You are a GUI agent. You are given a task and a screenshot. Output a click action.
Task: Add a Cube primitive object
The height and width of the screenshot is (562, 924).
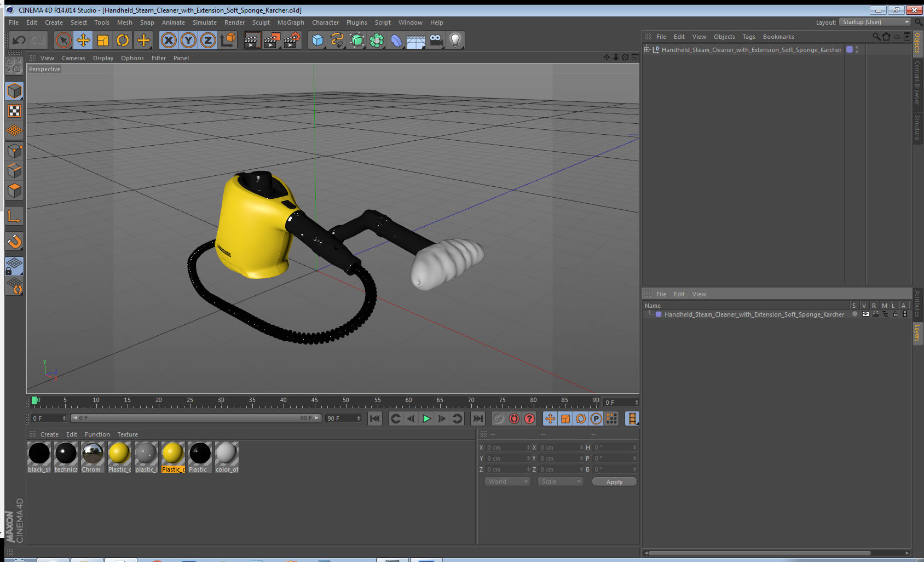point(317,40)
